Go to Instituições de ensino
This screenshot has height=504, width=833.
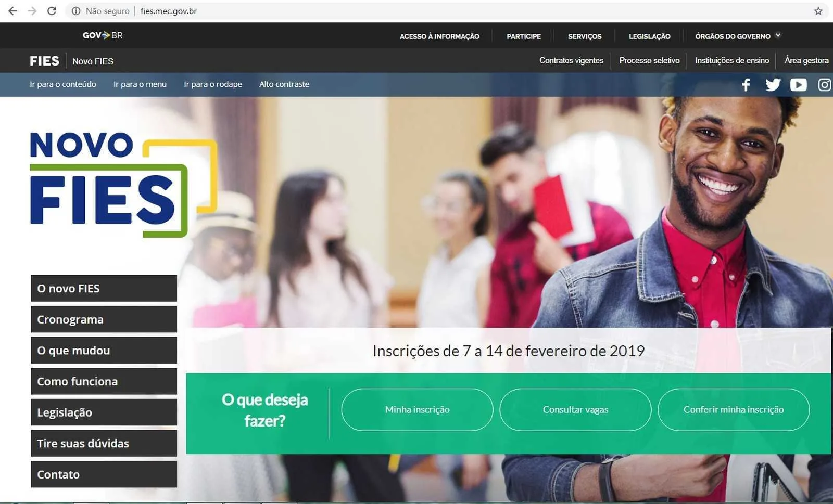tap(732, 60)
